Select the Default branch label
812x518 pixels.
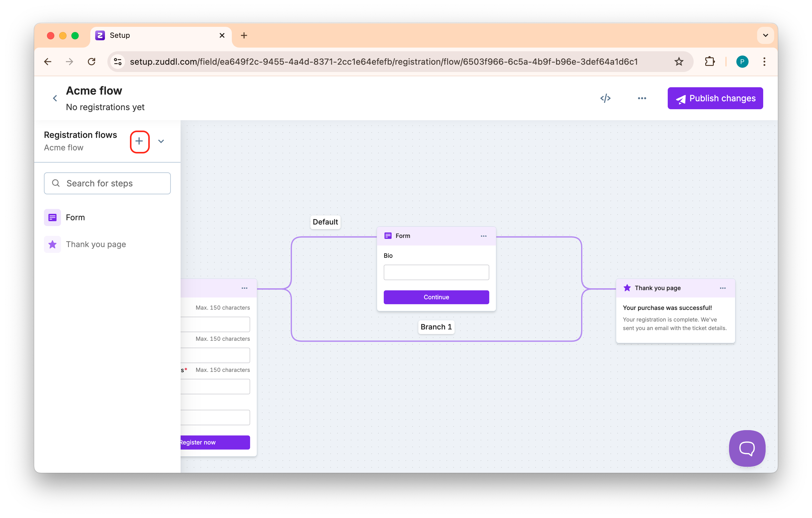pos(325,222)
